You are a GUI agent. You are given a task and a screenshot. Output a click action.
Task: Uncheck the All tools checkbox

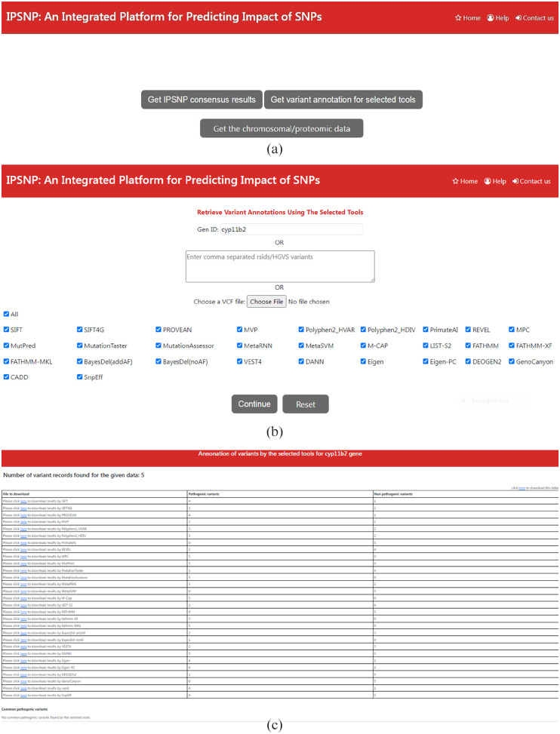pyautogui.click(x=7, y=314)
